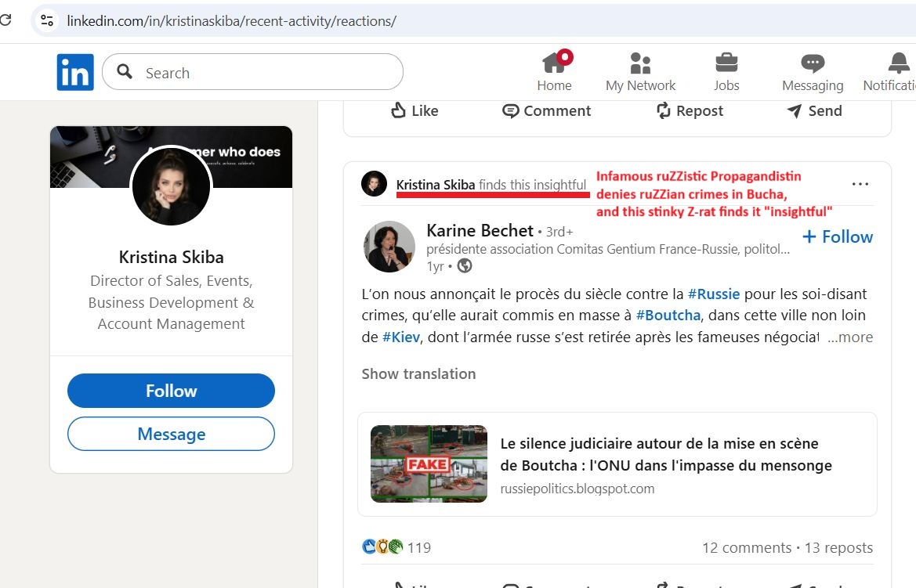Click Show translation under the post
This screenshot has width=916, height=588.
pyautogui.click(x=418, y=373)
